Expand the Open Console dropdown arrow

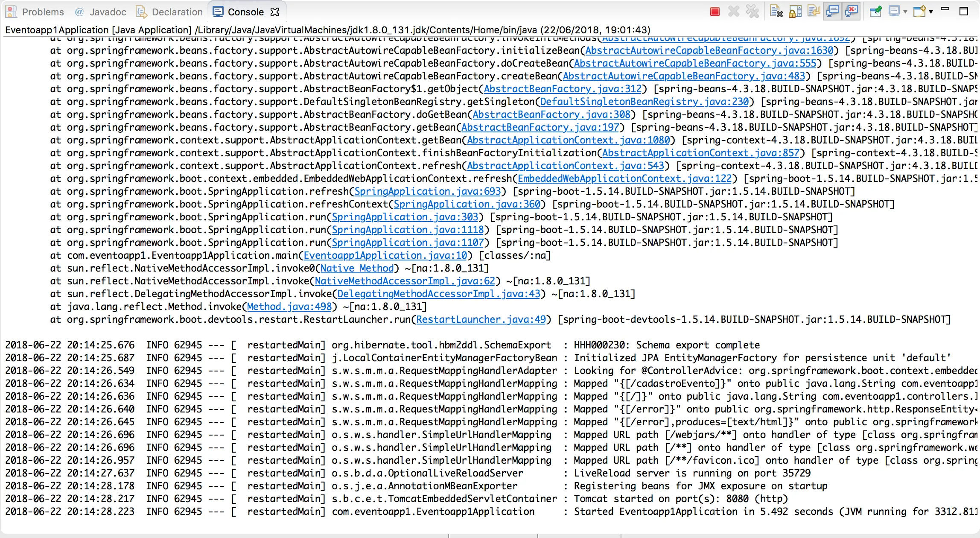pyautogui.click(x=931, y=12)
